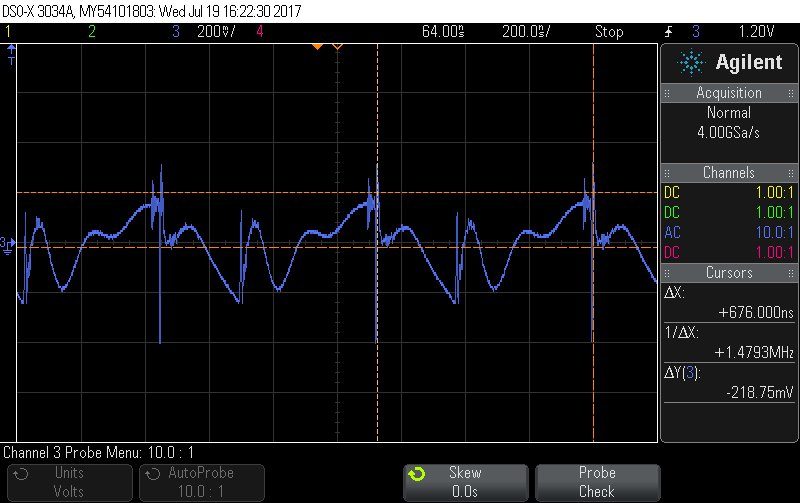Viewport: 800px width, 503px height.
Task: Select the channel 2 green DC 1.00:1 row
Action: click(729, 213)
